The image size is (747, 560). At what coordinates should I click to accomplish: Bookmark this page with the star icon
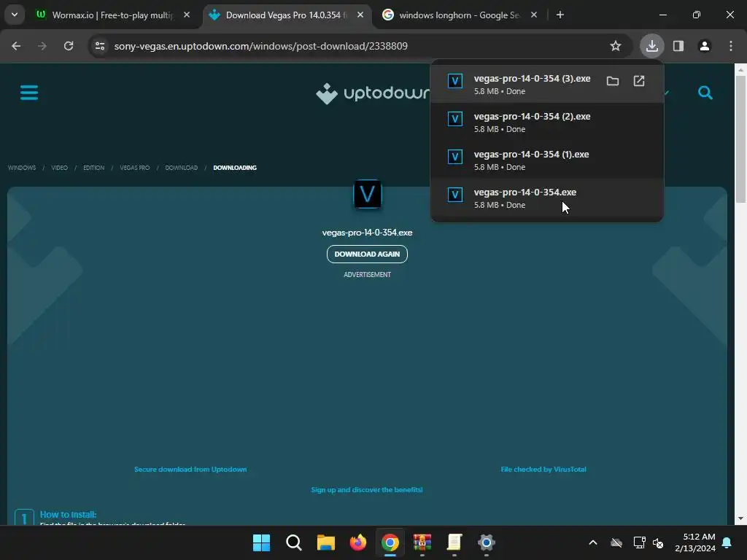click(616, 46)
